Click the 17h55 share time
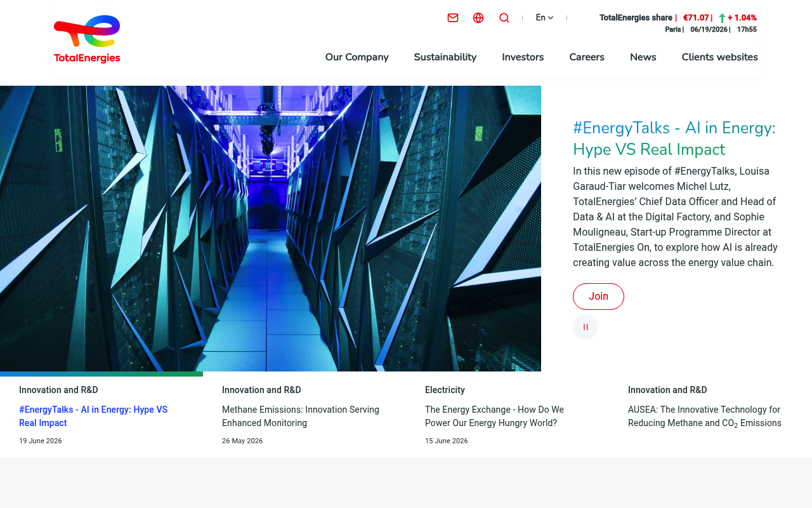This screenshot has width=812, height=508. 747,30
